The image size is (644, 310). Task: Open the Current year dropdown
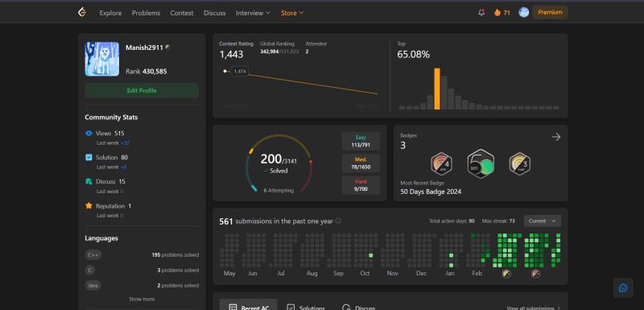(x=542, y=221)
